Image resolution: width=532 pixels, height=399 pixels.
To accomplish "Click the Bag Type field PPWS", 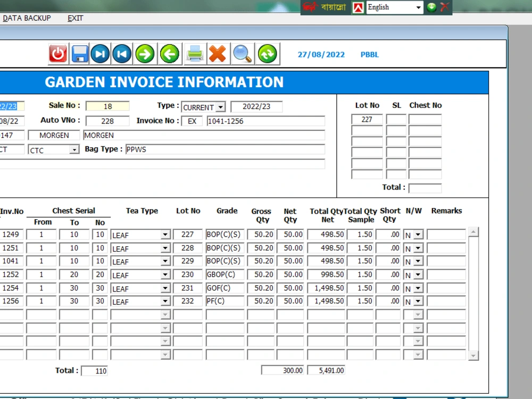I will point(225,149).
